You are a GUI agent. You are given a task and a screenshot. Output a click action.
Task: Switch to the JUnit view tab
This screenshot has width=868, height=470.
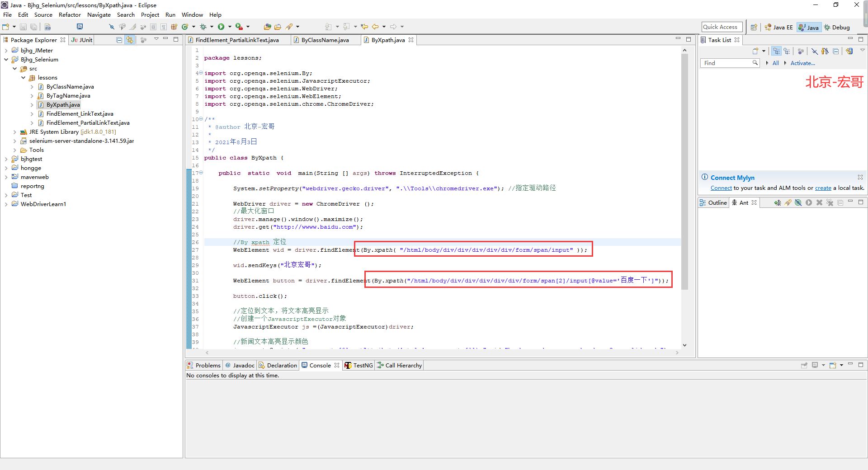[82, 40]
